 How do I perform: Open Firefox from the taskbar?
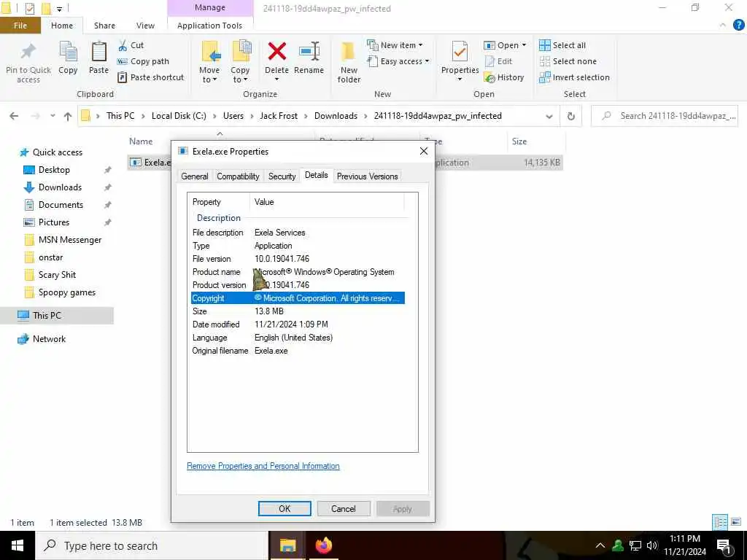323,545
